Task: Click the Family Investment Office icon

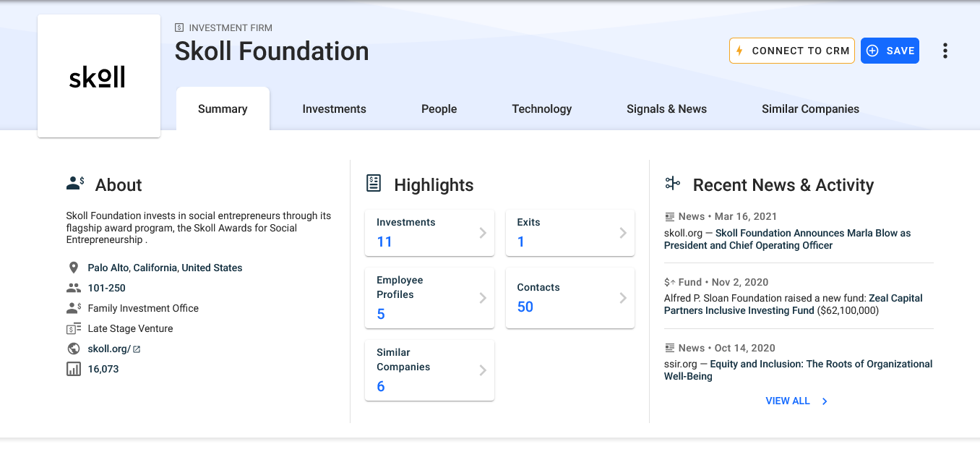Action: coord(74,308)
